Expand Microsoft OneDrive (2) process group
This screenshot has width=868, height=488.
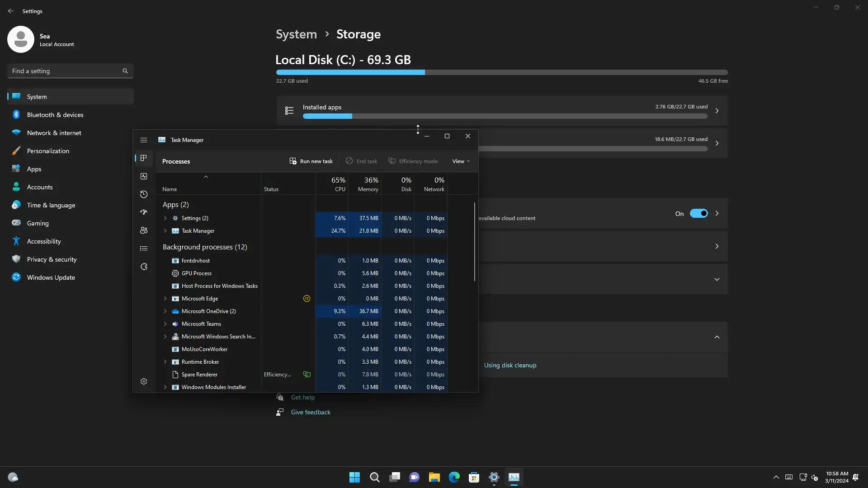pos(165,311)
